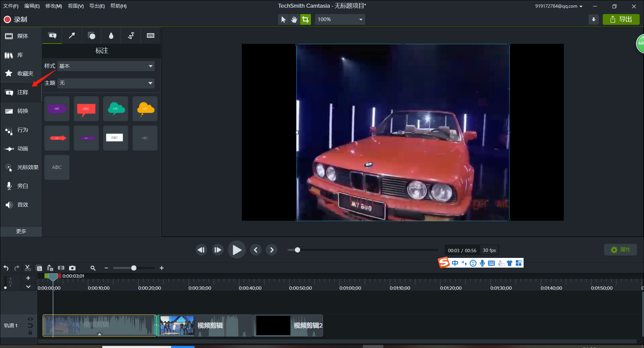
Task: Open the 属性 properties panel
Action: point(621,250)
